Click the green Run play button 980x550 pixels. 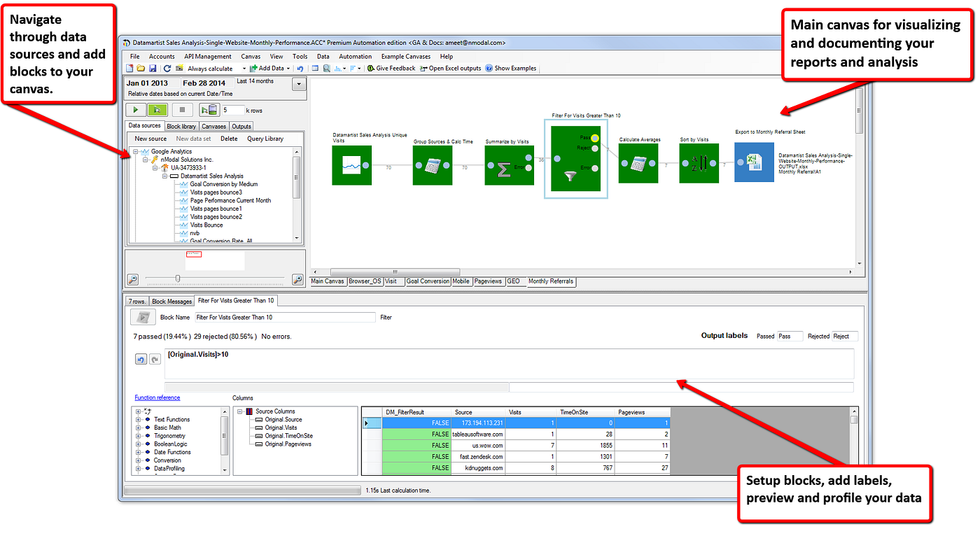tap(135, 110)
